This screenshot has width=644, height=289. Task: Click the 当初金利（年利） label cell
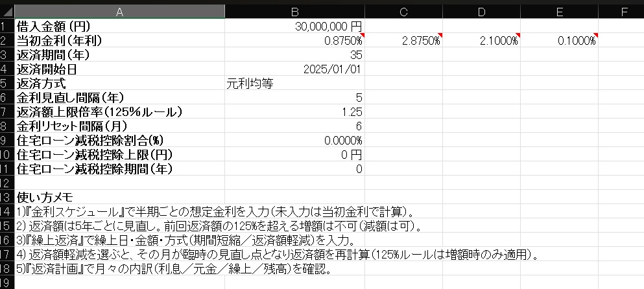[119, 40]
